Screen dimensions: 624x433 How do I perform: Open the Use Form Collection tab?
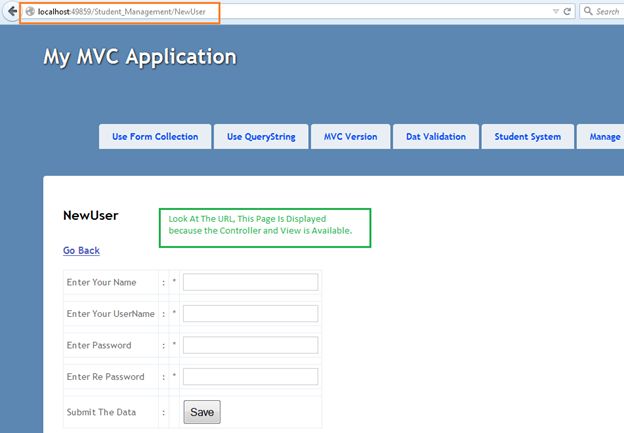tap(155, 137)
